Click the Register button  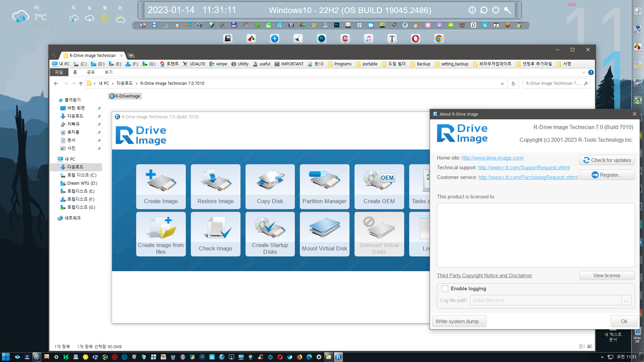(607, 175)
